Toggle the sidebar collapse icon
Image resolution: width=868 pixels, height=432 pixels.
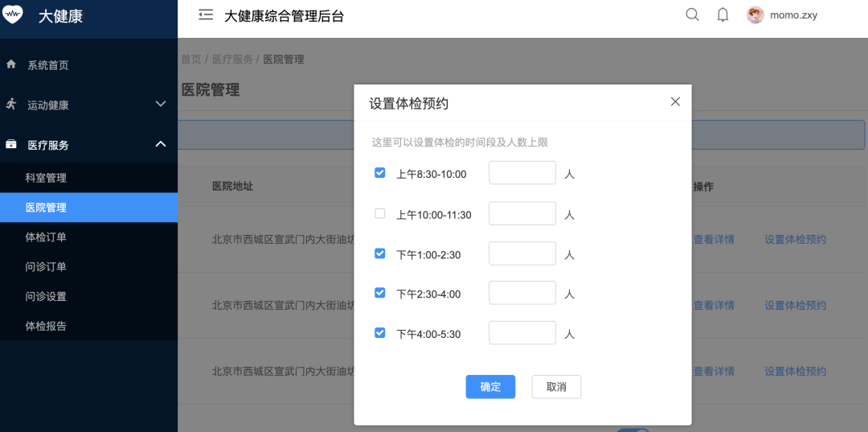coord(206,14)
